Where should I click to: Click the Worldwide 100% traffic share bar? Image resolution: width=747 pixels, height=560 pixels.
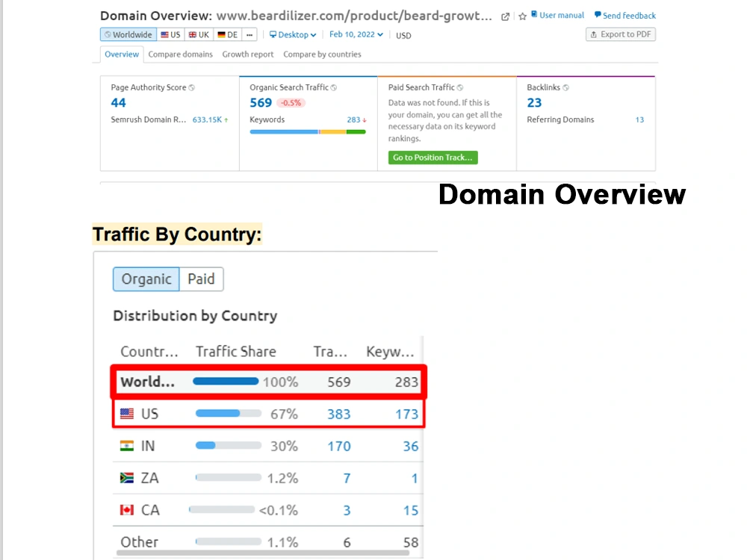[x=226, y=382]
